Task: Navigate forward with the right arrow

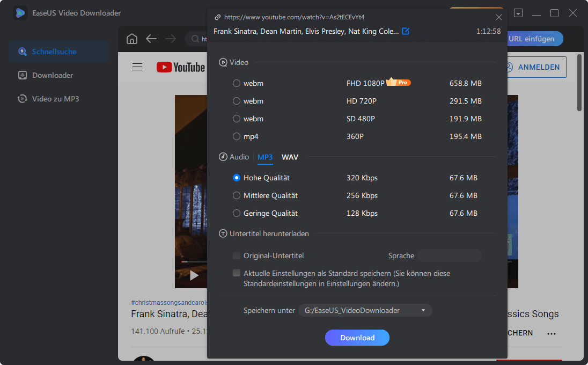Action: (171, 39)
